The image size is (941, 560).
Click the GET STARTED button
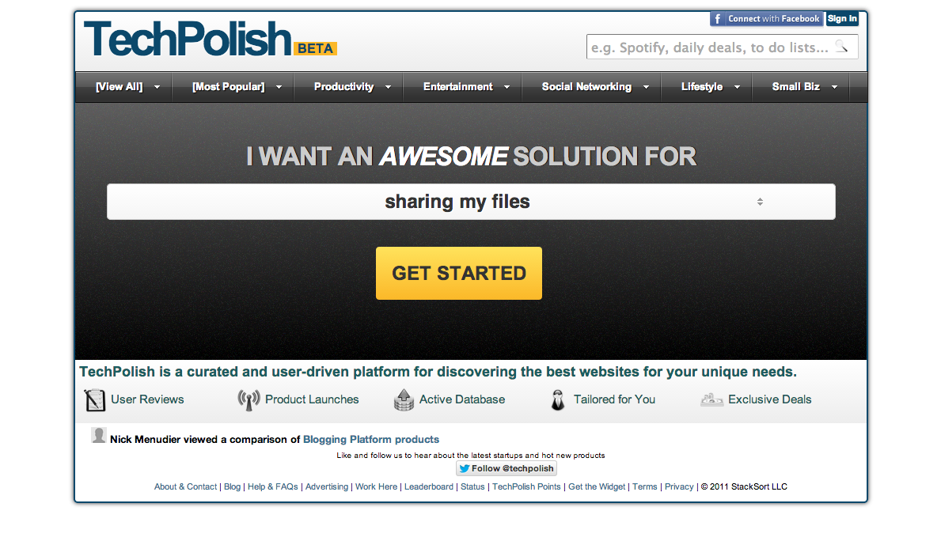459,274
